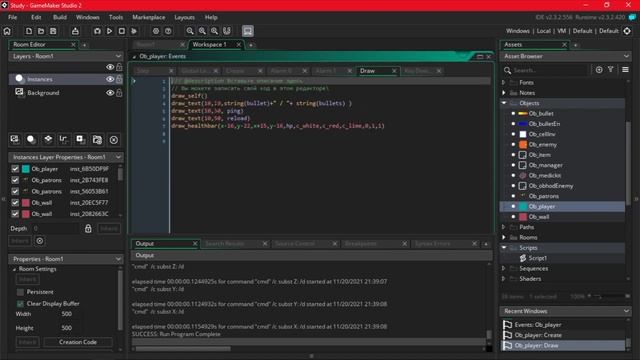Click the New Project toolbar icon
The width and height of the screenshot is (640, 360).
pyautogui.click(x=29, y=31)
